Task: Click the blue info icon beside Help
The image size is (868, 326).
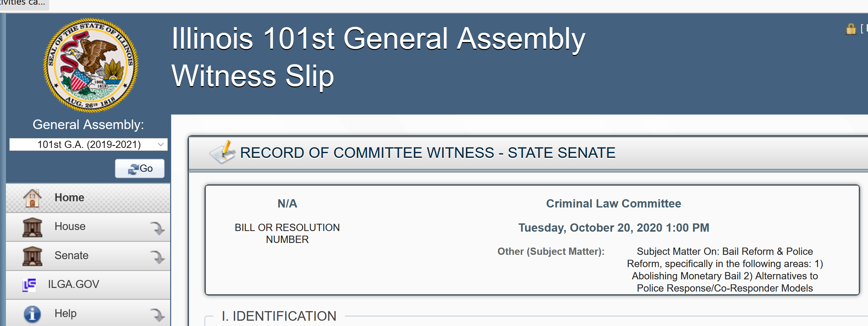Action: tap(32, 313)
